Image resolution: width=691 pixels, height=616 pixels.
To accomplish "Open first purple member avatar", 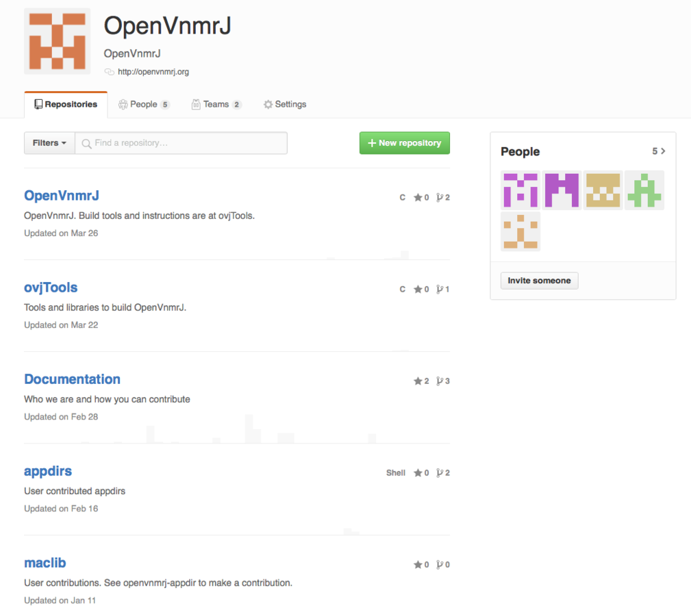I will [x=520, y=190].
